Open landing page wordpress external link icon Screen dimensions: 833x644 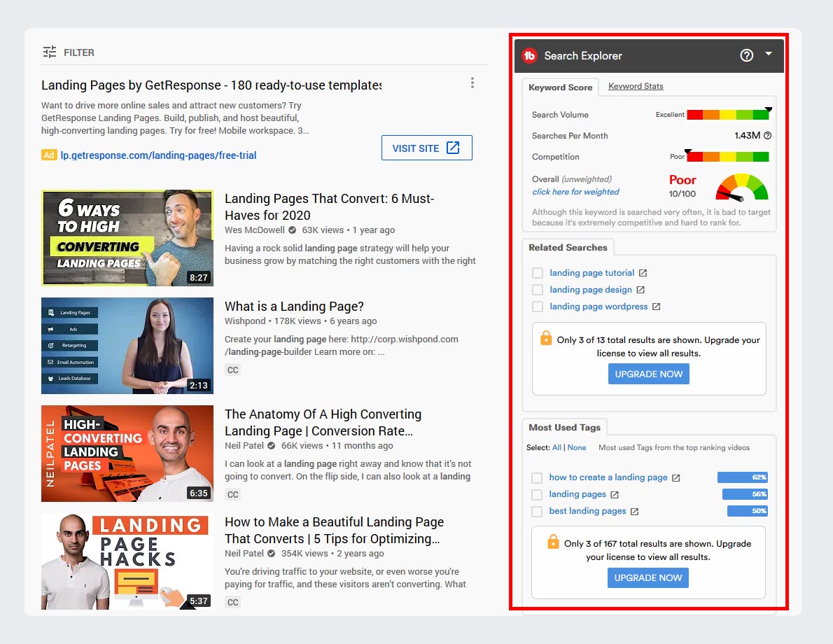[656, 307]
